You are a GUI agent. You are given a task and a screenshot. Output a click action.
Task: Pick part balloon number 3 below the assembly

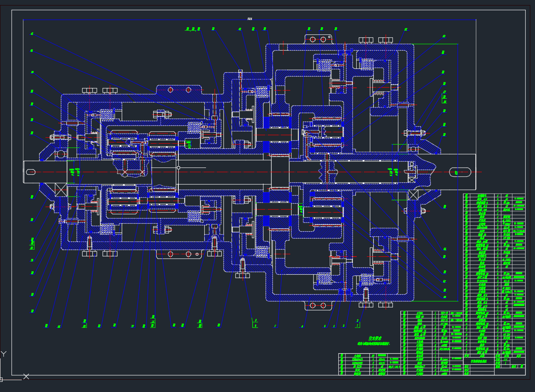coord(343,326)
